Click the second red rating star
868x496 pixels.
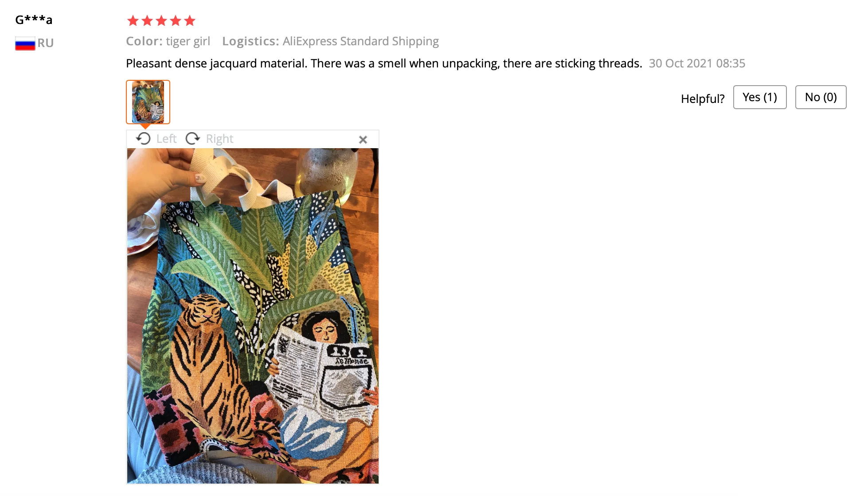pos(147,20)
